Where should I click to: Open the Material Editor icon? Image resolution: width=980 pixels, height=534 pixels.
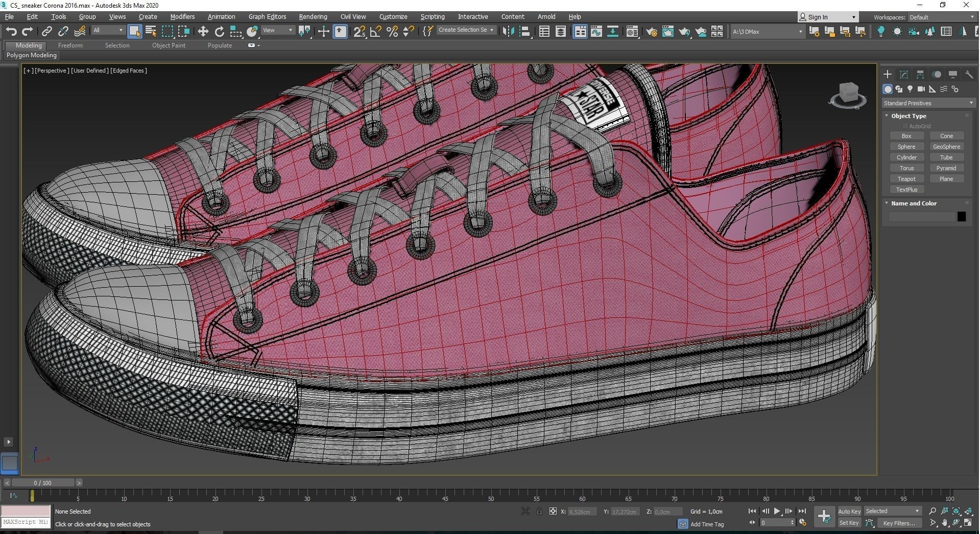(632, 32)
